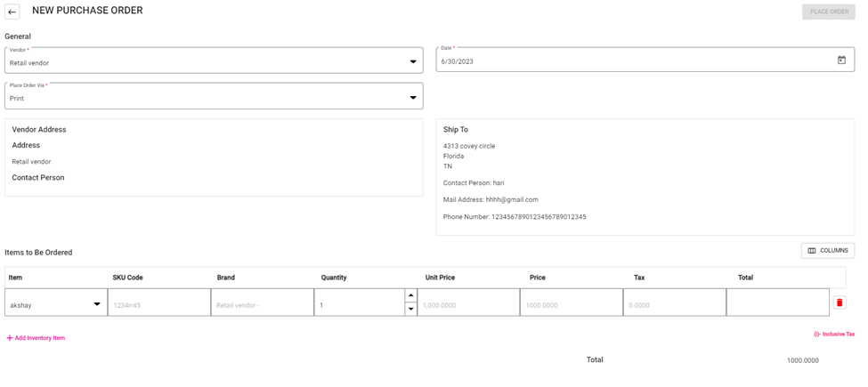Click the Unit Price field
The width and height of the screenshot is (868, 387).
pos(467,304)
